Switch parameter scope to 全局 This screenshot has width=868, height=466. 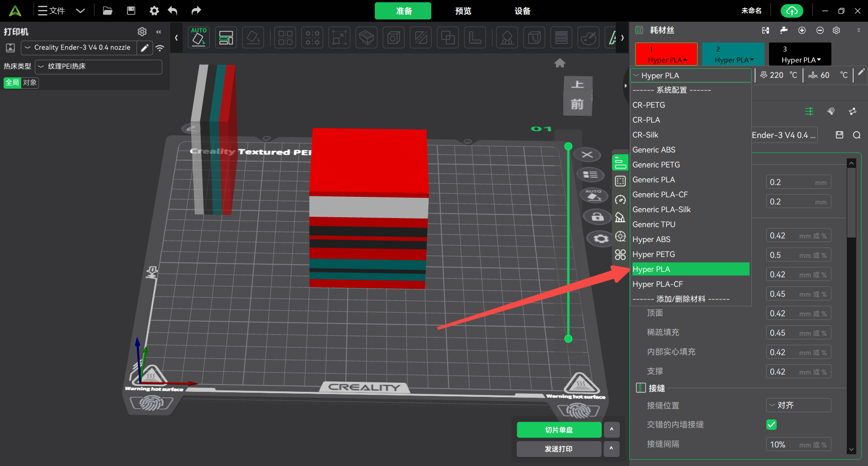click(12, 83)
